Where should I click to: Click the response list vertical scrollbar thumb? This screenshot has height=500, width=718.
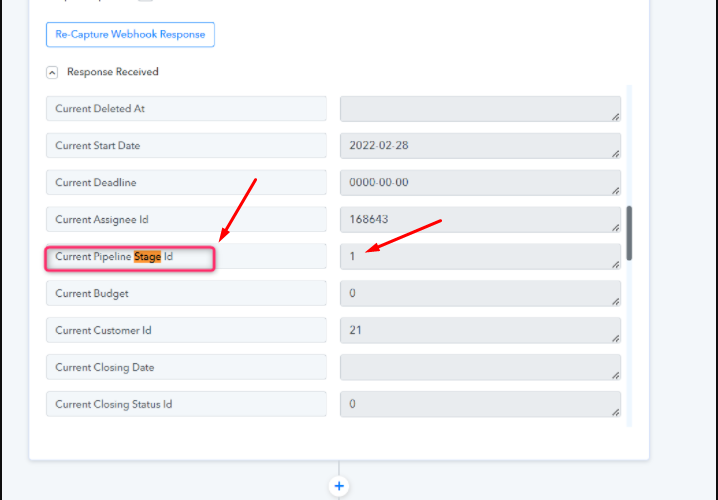[629, 232]
